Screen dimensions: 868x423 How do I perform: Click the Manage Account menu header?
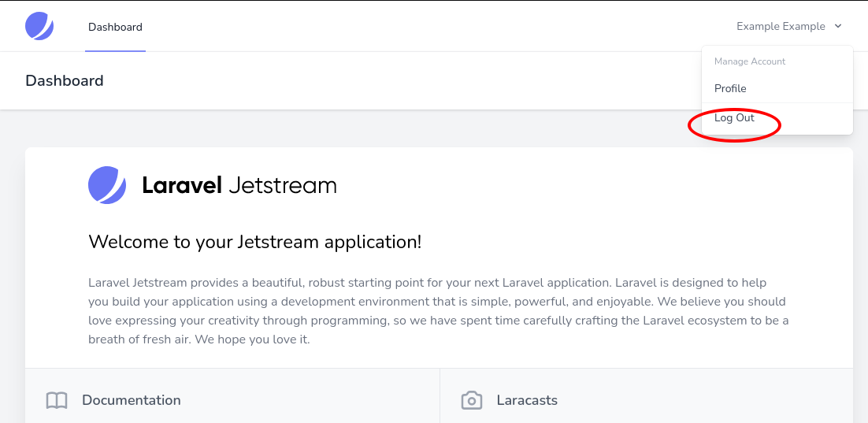(750, 61)
